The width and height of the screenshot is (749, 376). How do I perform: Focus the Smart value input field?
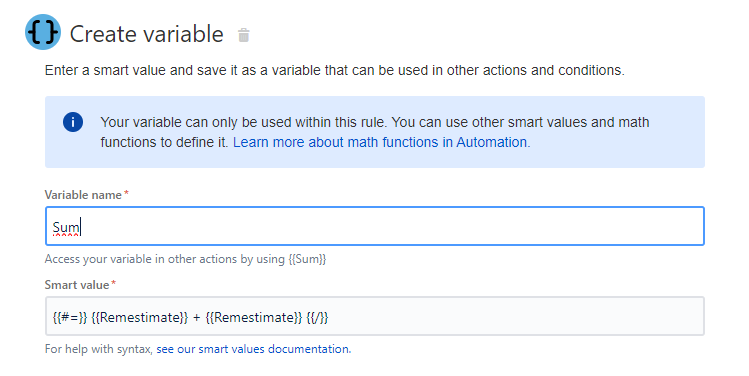374,316
